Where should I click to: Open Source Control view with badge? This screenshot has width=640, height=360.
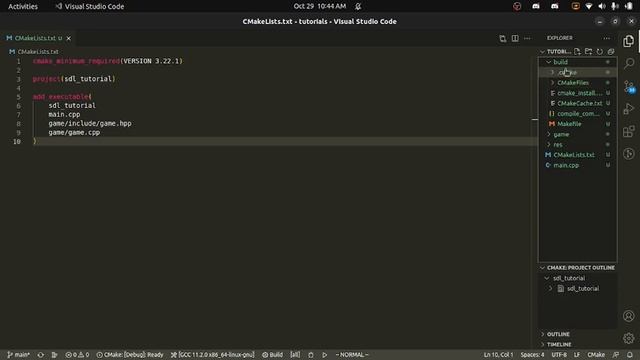point(629,86)
